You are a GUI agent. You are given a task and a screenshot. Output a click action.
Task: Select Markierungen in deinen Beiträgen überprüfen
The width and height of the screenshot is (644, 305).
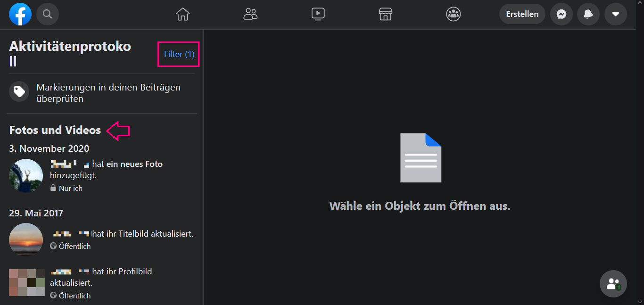coord(108,93)
